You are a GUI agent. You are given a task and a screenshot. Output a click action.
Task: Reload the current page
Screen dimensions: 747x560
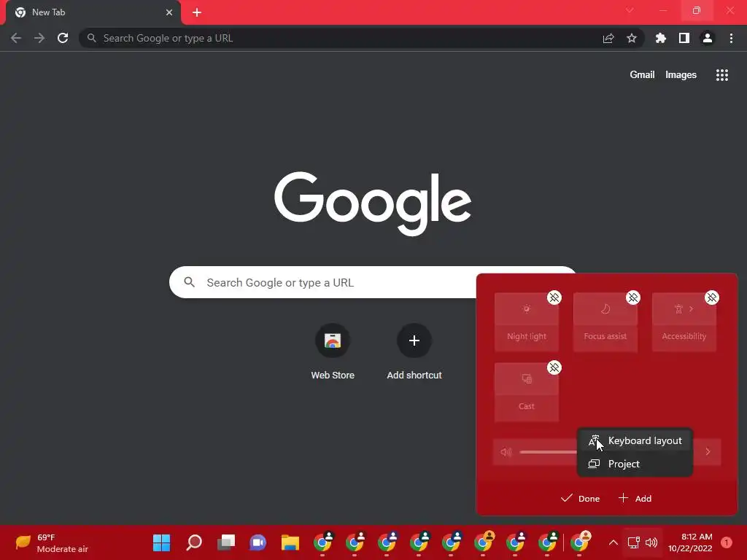[x=63, y=38]
